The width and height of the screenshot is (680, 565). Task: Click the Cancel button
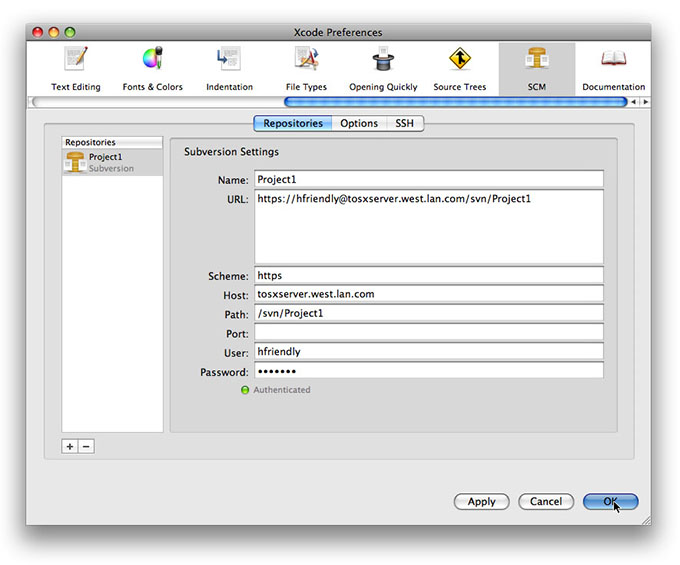[546, 502]
